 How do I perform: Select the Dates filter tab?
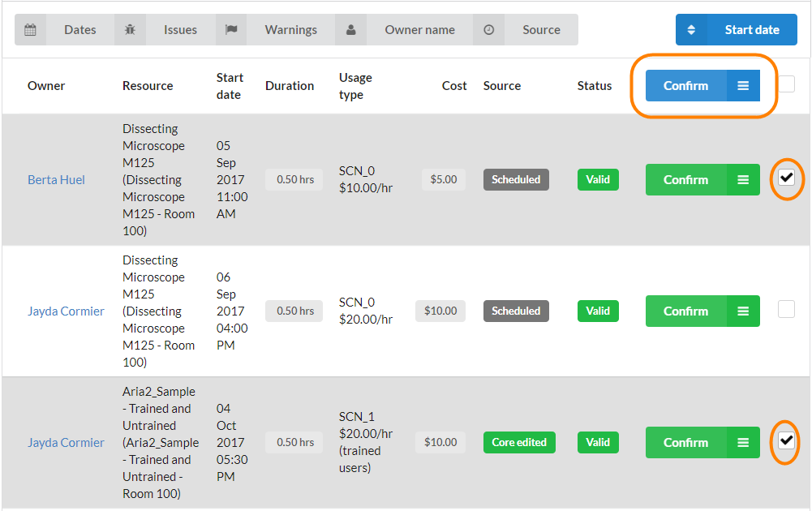[x=79, y=30]
